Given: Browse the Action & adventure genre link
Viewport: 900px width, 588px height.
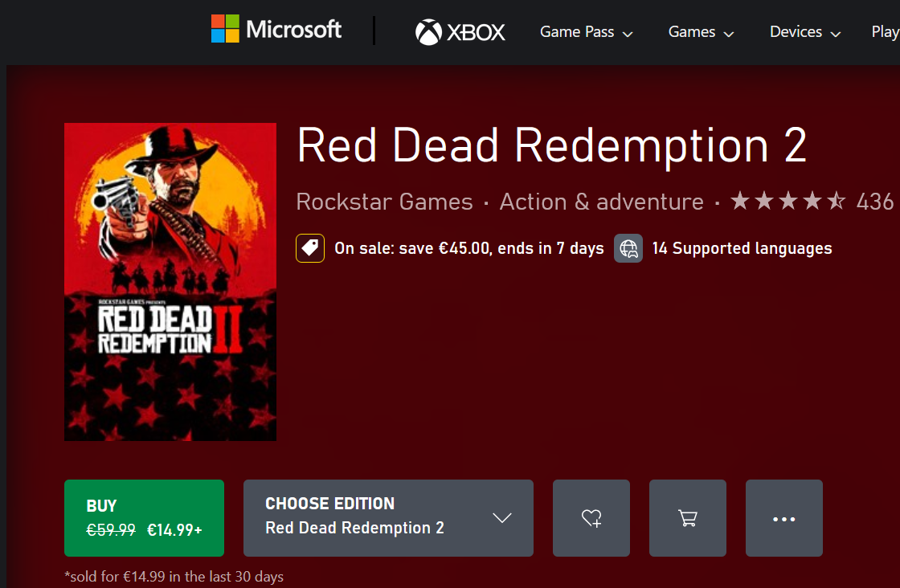Looking at the screenshot, I should (x=601, y=202).
